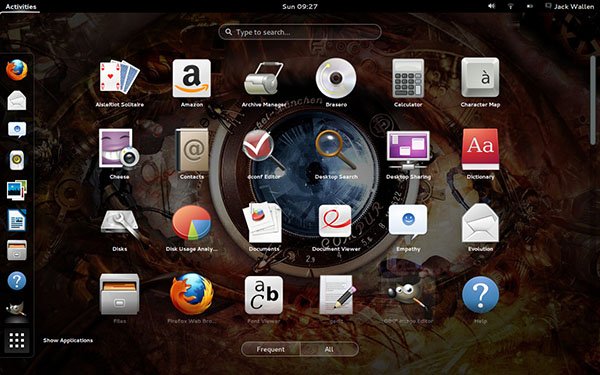Open Font Viewer

pyautogui.click(x=264, y=295)
